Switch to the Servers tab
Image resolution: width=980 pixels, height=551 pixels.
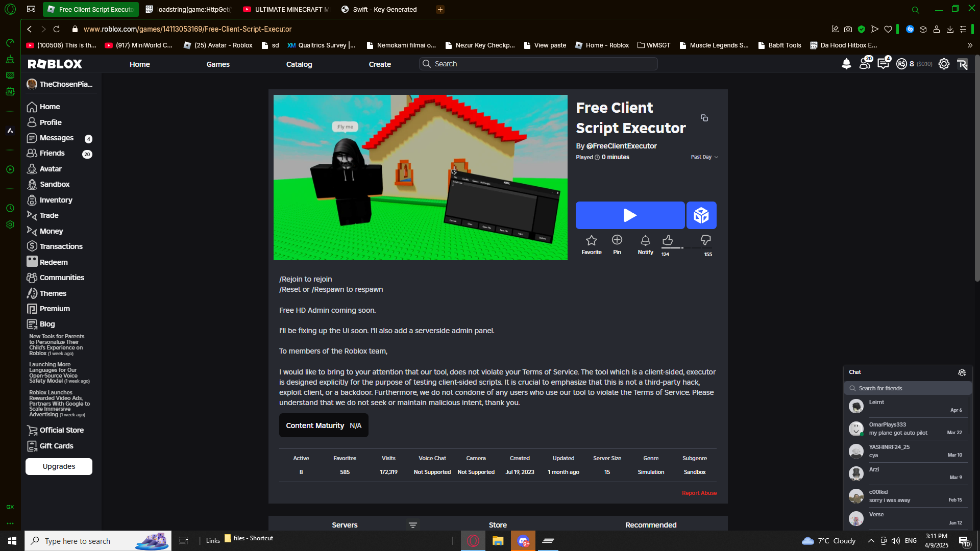click(x=345, y=525)
